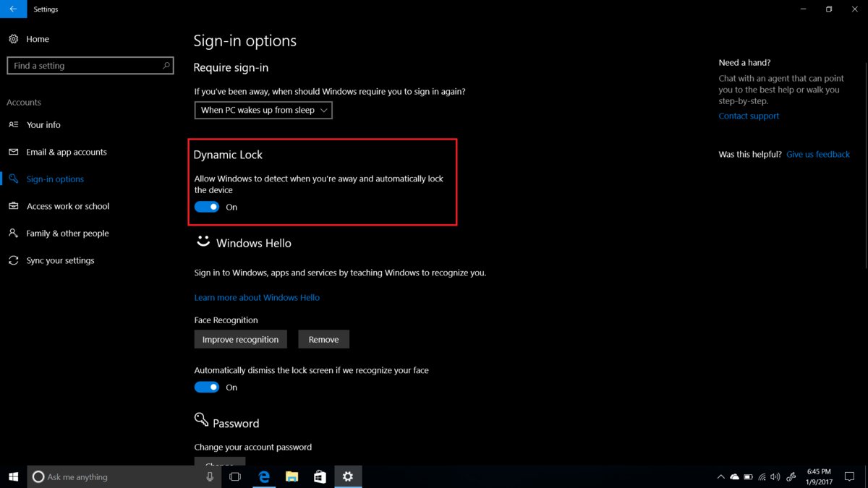Open the Start menu

[13, 476]
